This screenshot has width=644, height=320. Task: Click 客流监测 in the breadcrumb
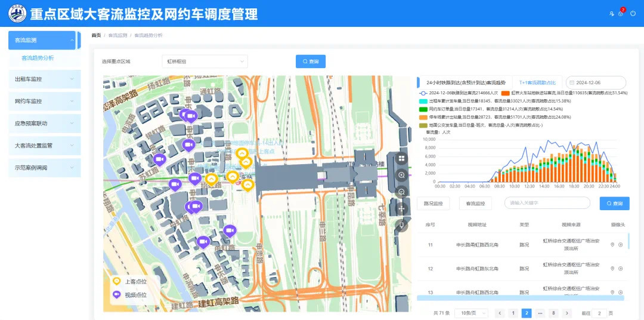coord(117,35)
